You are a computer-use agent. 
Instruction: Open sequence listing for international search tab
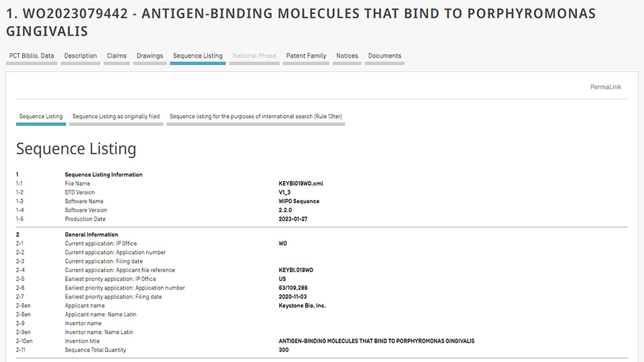256,116
